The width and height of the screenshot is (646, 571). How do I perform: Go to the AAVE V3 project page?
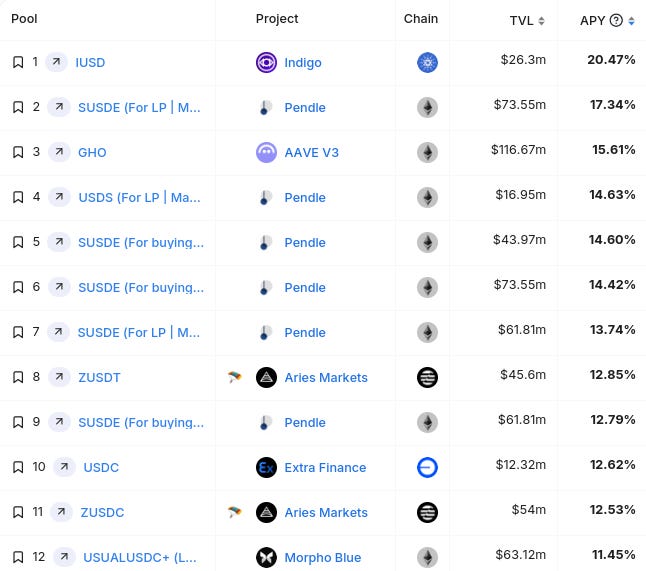pos(311,152)
